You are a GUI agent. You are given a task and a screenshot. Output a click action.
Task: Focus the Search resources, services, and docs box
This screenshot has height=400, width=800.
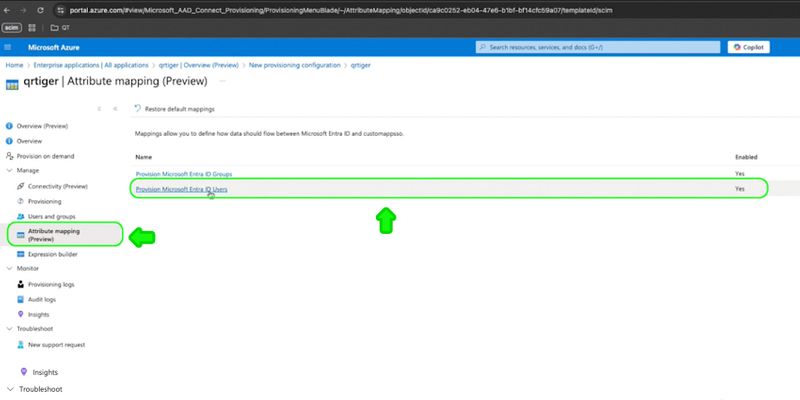pos(597,47)
